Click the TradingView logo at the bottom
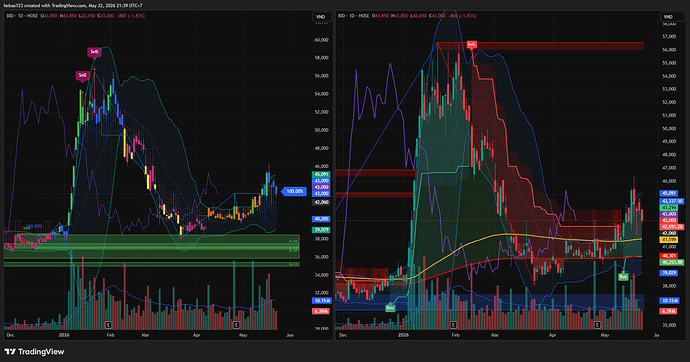Screen dimensions: 690x362 tap(34, 351)
